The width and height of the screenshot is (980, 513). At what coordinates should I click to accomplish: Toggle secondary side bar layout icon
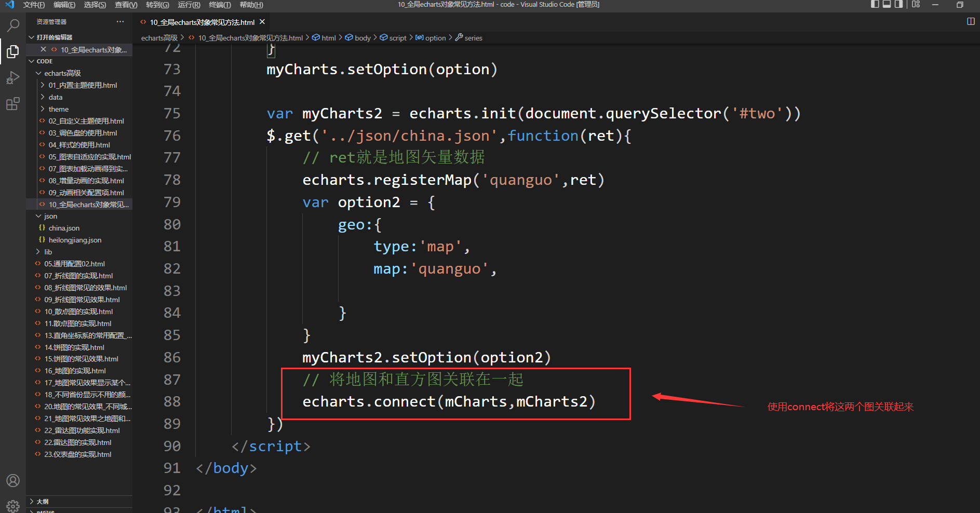tap(898, 4)
